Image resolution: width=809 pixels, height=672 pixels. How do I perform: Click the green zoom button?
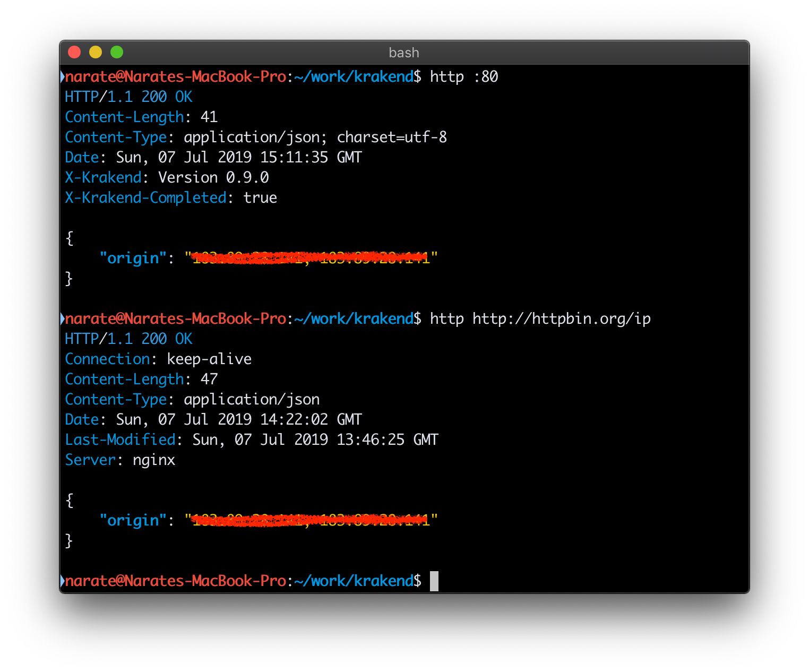117,52
